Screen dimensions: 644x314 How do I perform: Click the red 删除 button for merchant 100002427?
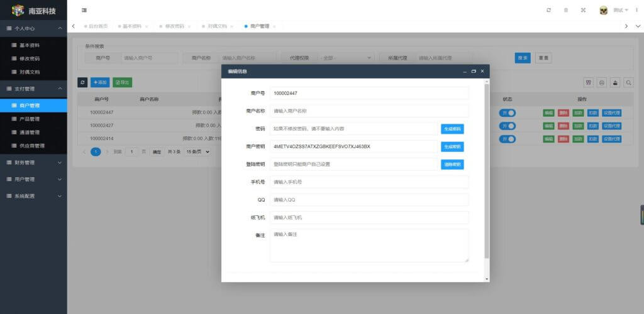point(563,126)
